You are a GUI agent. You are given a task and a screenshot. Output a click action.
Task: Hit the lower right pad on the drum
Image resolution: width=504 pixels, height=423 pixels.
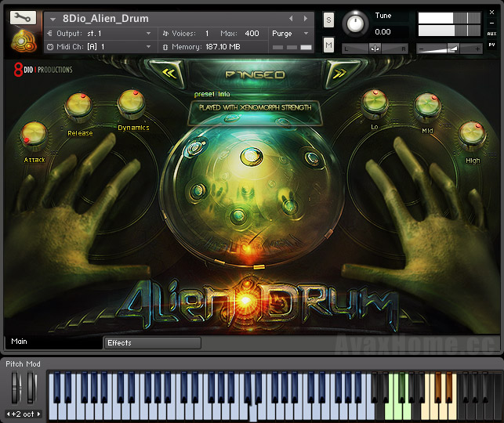click(290, 205)
